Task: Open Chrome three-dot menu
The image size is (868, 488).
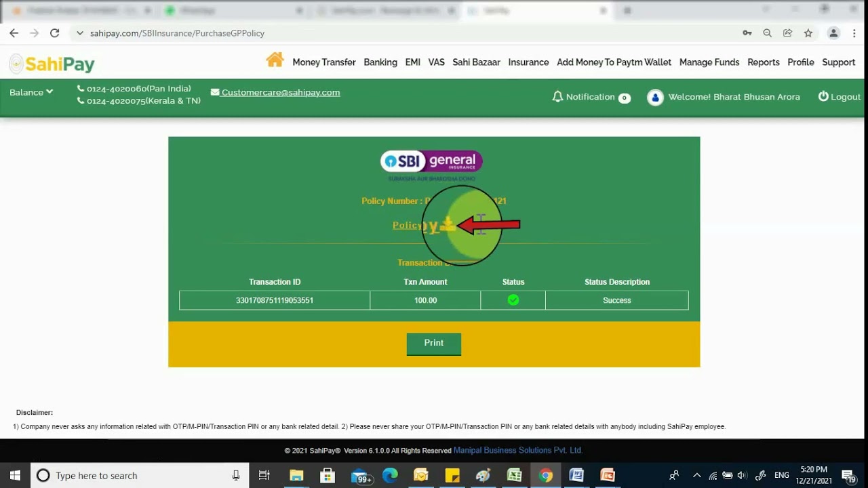Action: click(x=854, y=33)
